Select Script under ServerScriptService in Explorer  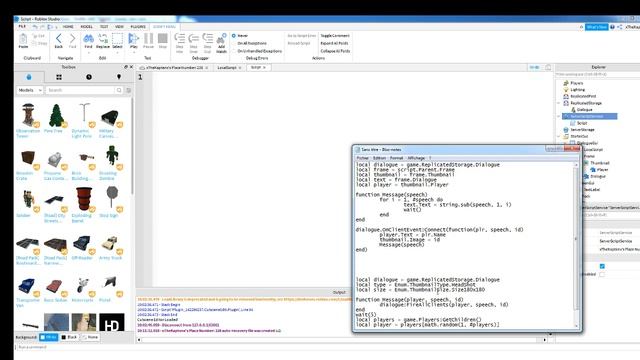coord(582,123)
